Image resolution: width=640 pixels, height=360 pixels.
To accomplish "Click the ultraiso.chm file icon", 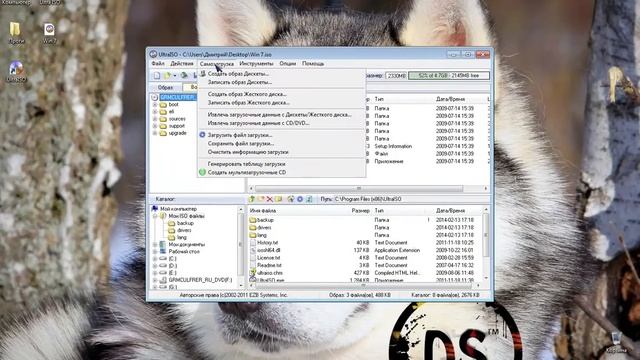I will tap(253, 273).
